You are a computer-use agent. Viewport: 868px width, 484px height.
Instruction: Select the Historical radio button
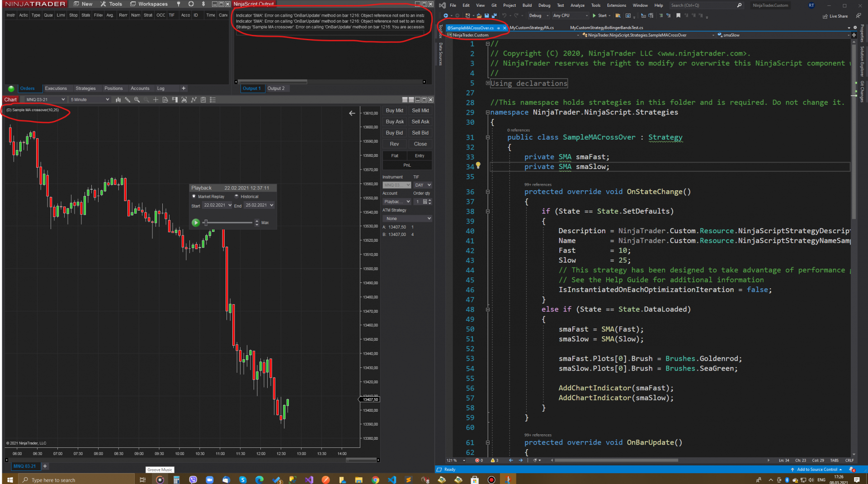(236, 197)
